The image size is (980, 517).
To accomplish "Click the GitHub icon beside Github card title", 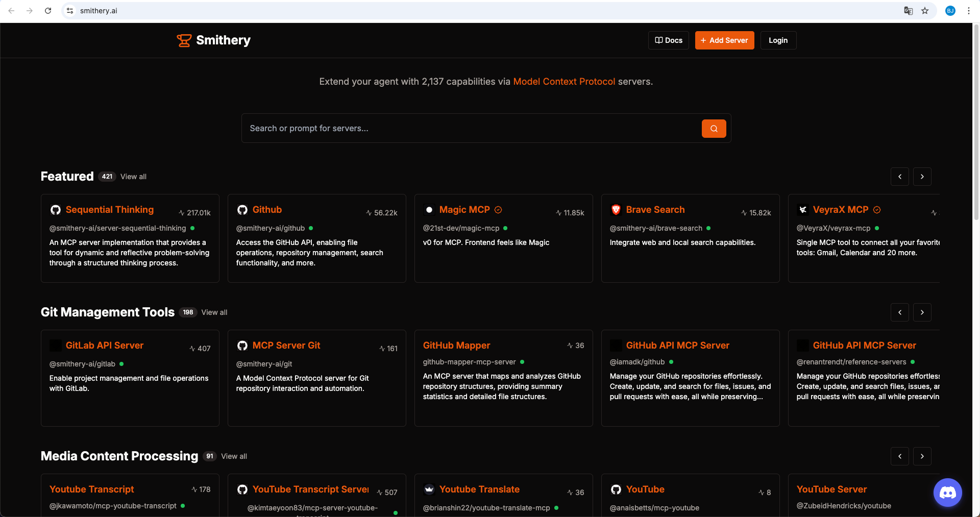I will pos(242,210).
